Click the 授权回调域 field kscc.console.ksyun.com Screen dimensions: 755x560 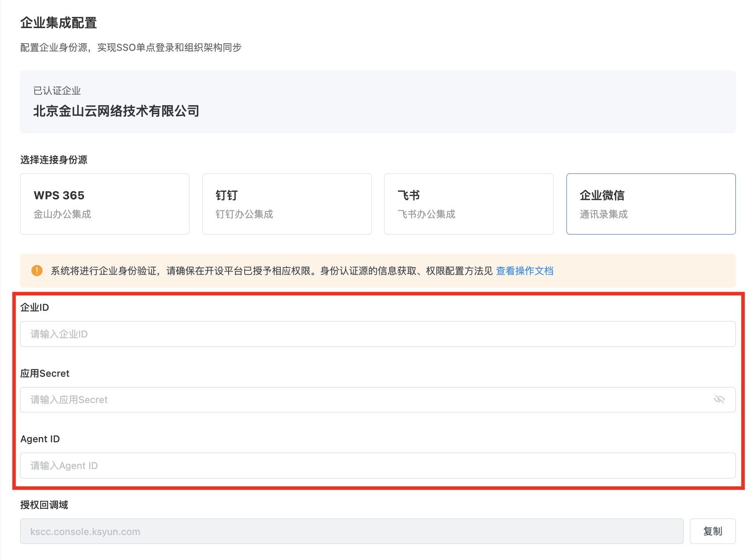tap(352, 531)
